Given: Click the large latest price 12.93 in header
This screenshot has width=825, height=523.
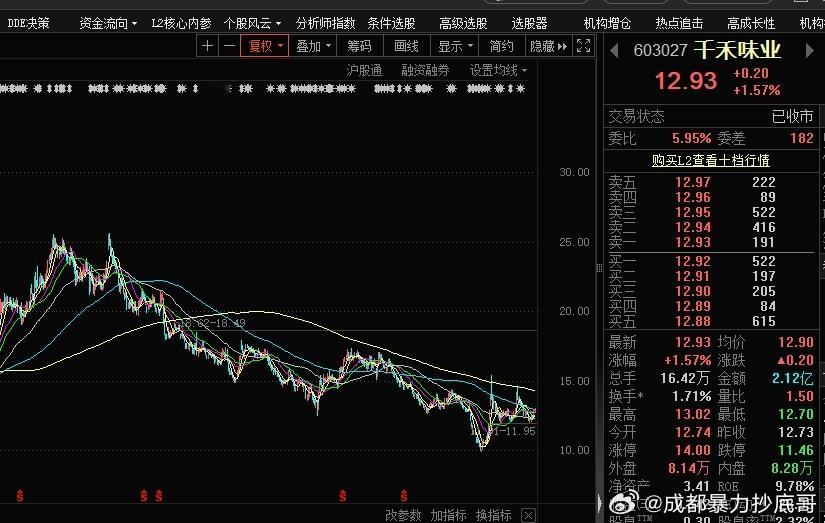Looking at the screenshot, I should click(686, 81).
